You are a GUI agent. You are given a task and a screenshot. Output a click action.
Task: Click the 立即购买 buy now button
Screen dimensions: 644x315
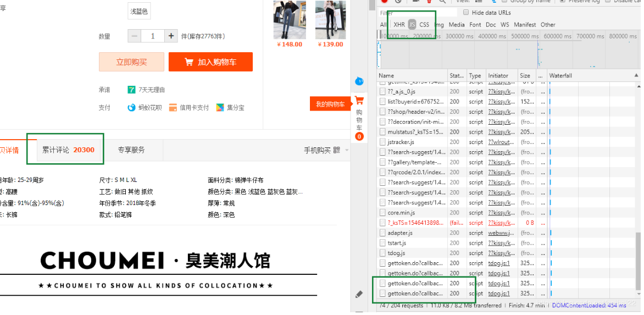click(x=131, y=62)
